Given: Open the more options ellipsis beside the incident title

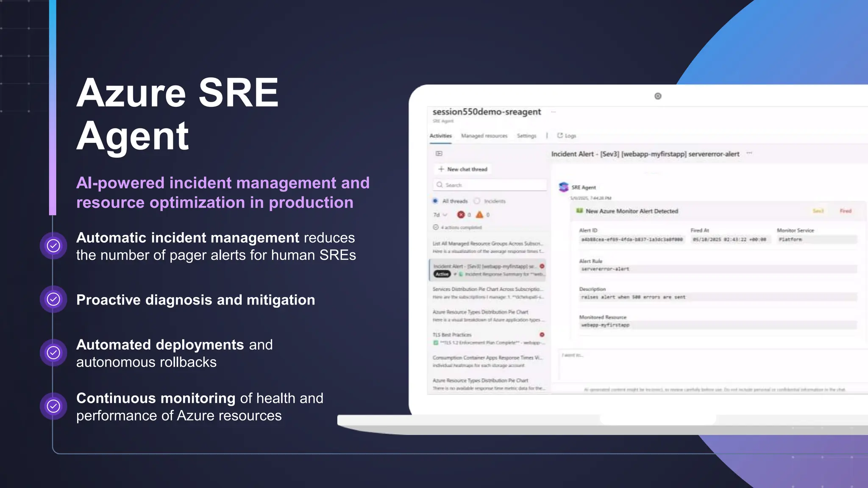Looking at the screenshot, I should 749,153.
